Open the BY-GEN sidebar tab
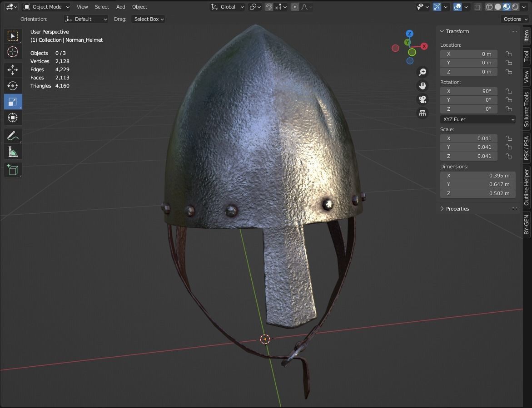This screenshot has height=408, width=532. pyautogui.click(x=526, y=224)
